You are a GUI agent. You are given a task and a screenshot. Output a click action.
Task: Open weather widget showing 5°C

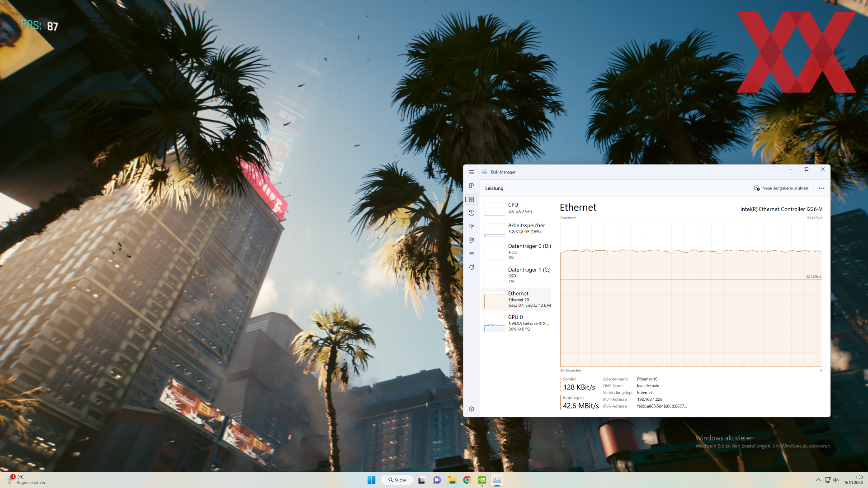[26, 480]
